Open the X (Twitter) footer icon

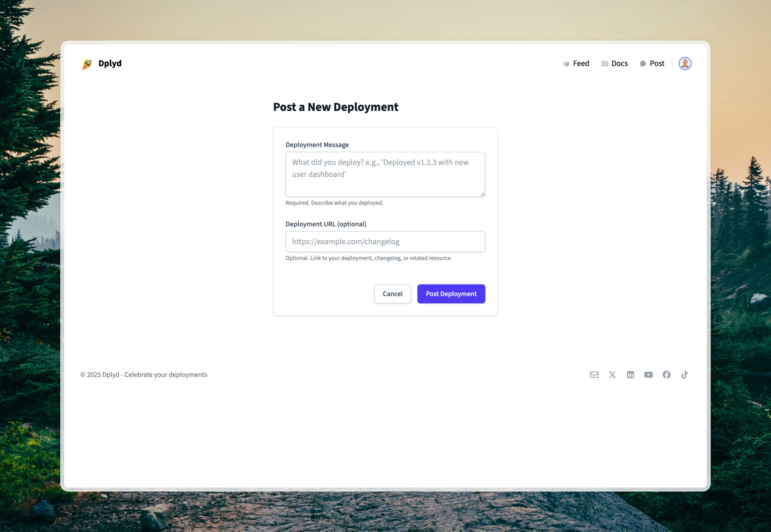click(x=612, y=375)
